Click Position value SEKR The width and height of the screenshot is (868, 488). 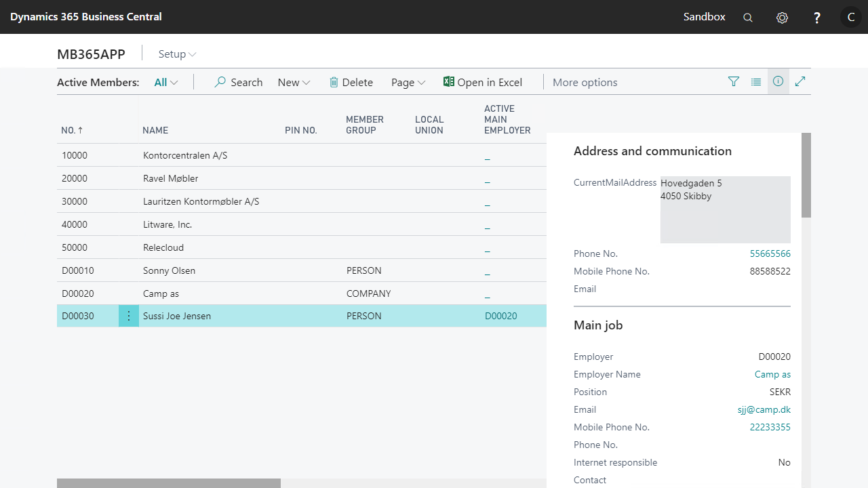pyautogui.click(x=780, y=392)
